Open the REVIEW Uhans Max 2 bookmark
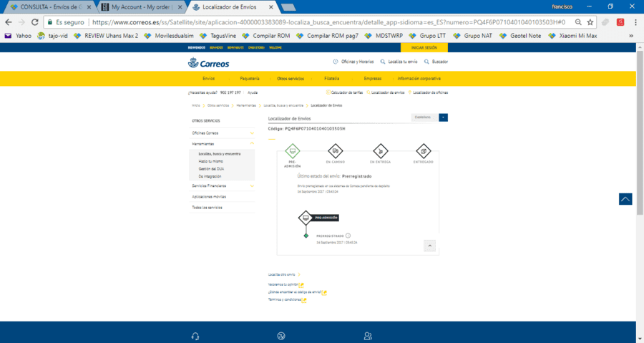The width and height of the screenshot is (644, 343). click(x=106, y=36)
